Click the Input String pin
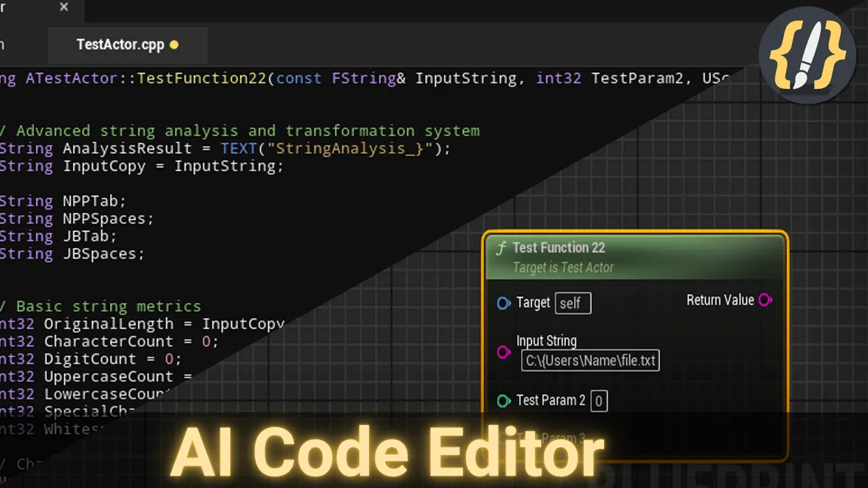868x488 pixels. (x=504, y=352)
